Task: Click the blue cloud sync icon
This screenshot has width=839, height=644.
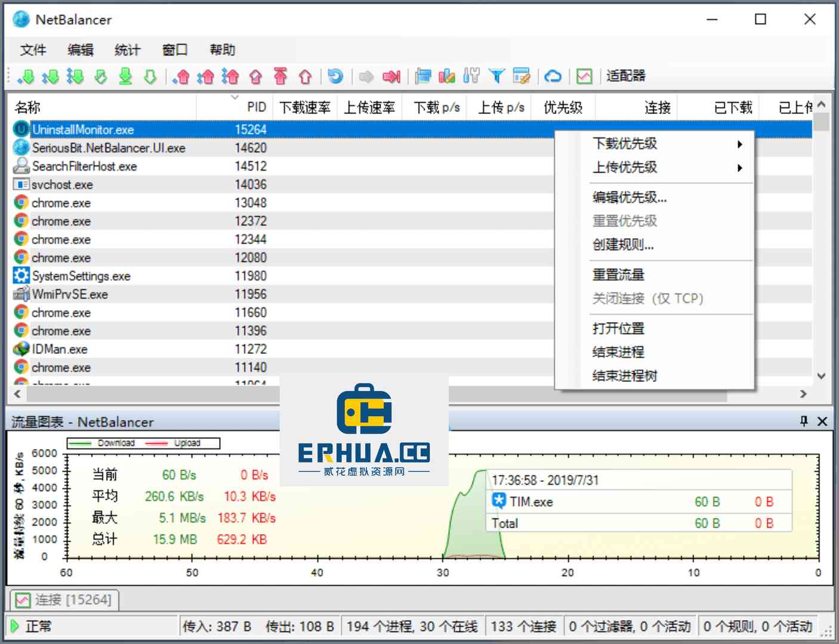Action: tap(553, 76)
